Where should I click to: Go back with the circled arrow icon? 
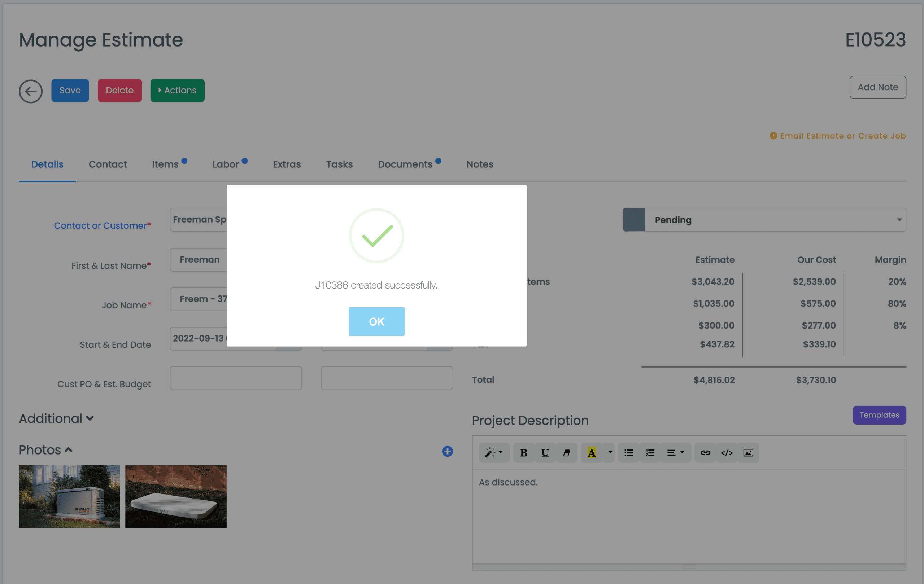coord(31,91)
